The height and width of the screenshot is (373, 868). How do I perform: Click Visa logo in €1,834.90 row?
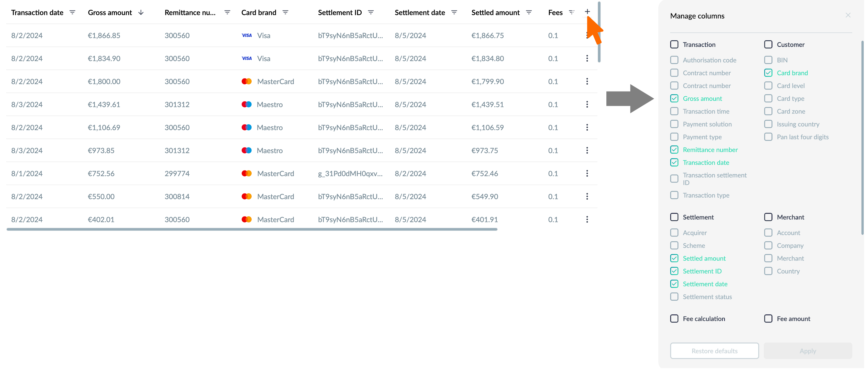pyautogui.click(x=247, y=58)
